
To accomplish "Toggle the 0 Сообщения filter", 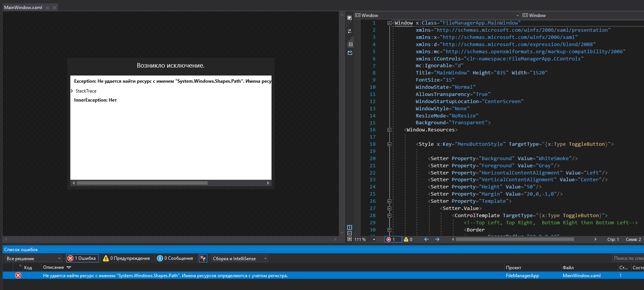I will [x=175, y=258].
